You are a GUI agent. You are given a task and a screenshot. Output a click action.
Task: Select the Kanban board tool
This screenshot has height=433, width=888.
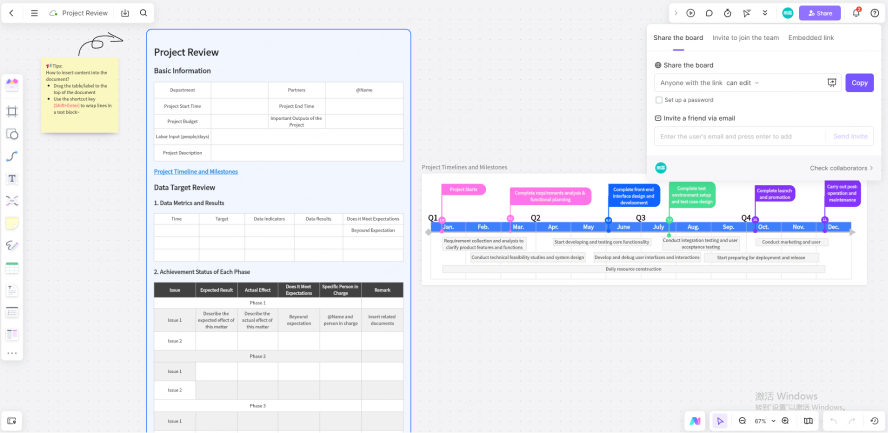12,335
